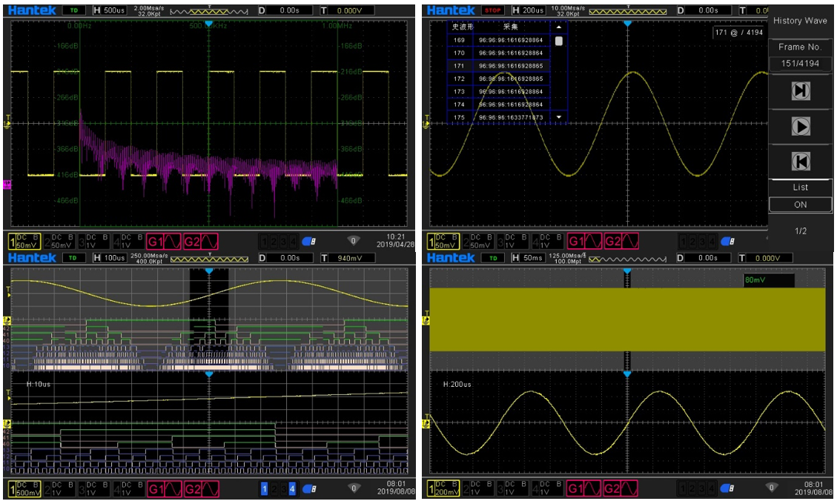Click the '0' shield icon on the 100us screen

(354, 488)
